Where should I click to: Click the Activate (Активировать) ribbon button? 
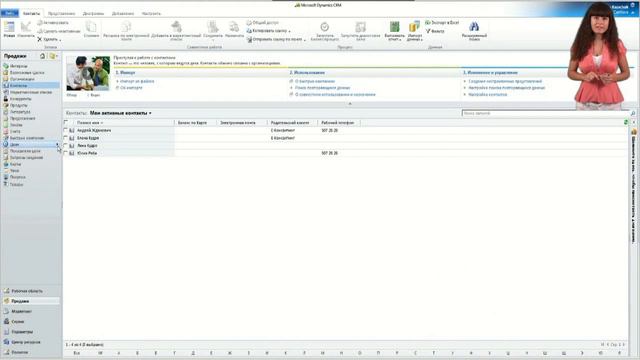53,23
